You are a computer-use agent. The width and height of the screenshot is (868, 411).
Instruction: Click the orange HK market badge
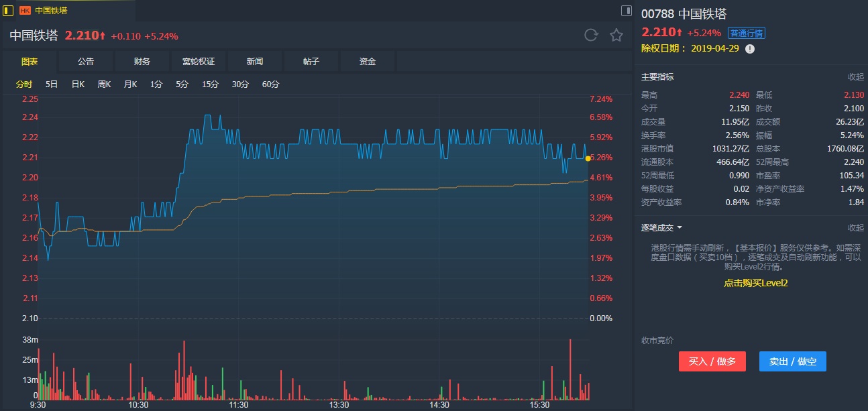coord(25,11)
